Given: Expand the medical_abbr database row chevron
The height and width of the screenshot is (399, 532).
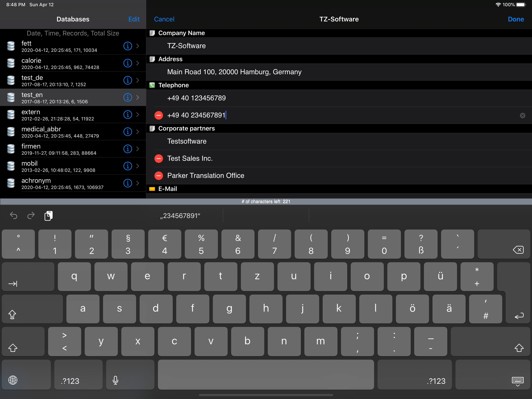Looking at the screenshot, I should click(137, 132).
